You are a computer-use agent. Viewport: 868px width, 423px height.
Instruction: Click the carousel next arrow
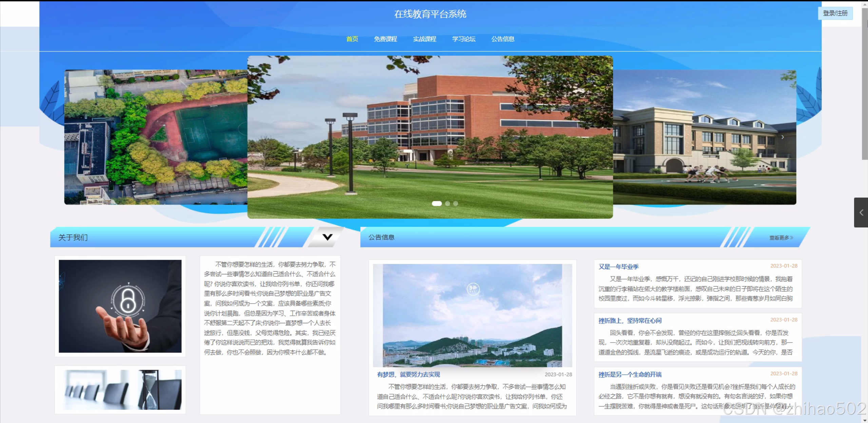point(783,137)
